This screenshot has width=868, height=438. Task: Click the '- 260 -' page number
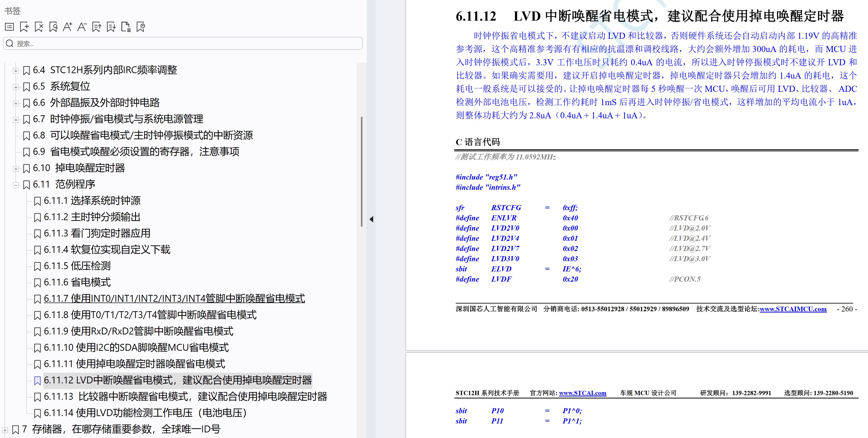pyautogui.click(x=846, y=309)
